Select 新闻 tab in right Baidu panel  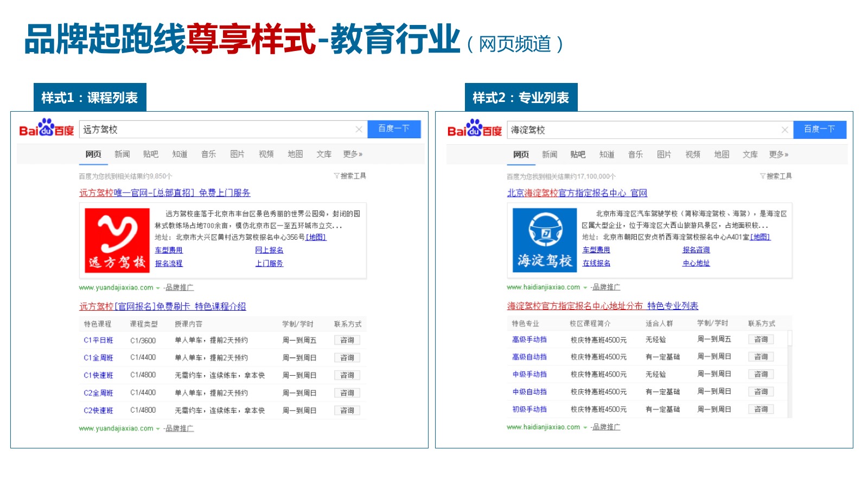point(550,155)
